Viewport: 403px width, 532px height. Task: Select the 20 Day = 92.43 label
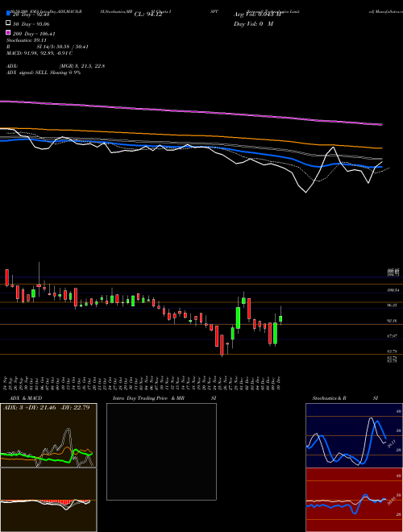(x=31, y=15)
